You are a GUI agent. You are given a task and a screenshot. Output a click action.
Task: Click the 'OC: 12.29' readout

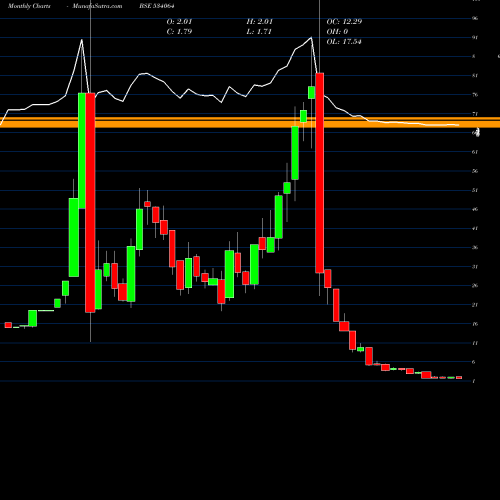(x=344, y=22)
